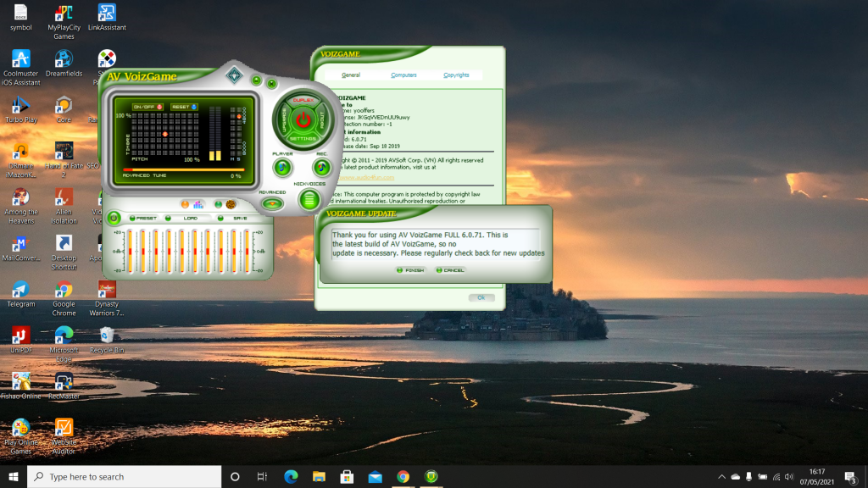
Task: Open LinkAssistant desktop icon
Action: [107, 17]
